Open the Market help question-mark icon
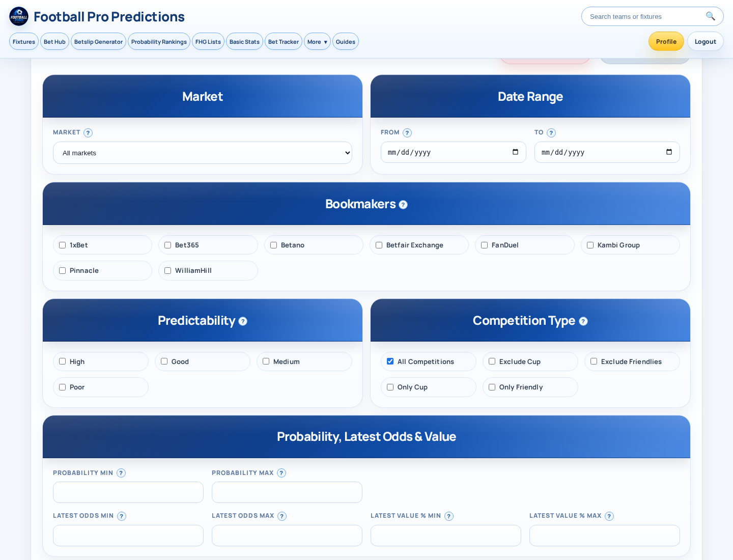Image resolution: width=733 pixels, height=560 pixels. click(88, 133)
